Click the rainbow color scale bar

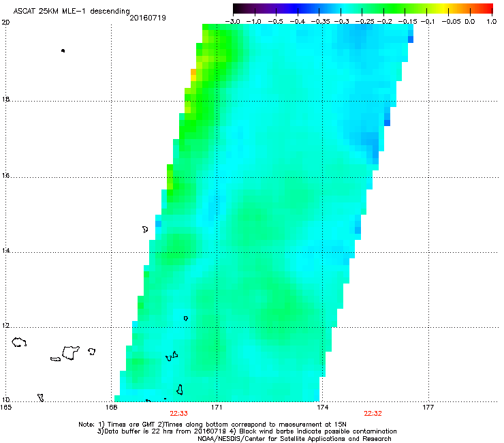(363, 8)
